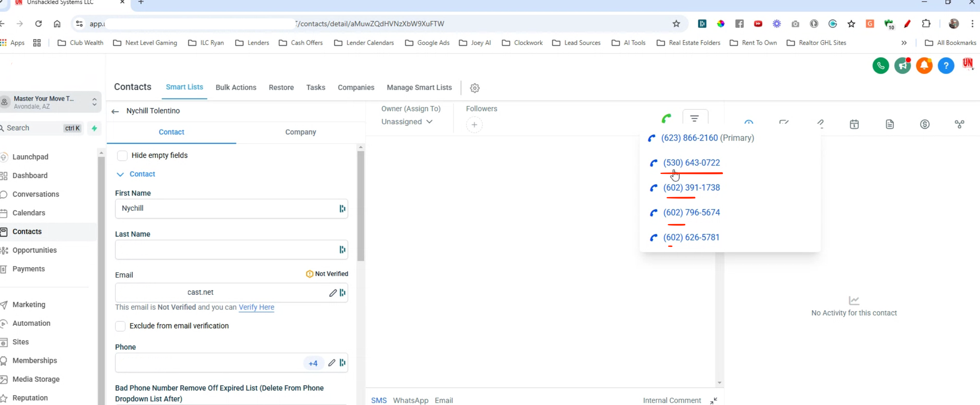Click into the Last Name field
Image resolution: width=980 pixels, height=405 pixels.
(x=225, y=250)
